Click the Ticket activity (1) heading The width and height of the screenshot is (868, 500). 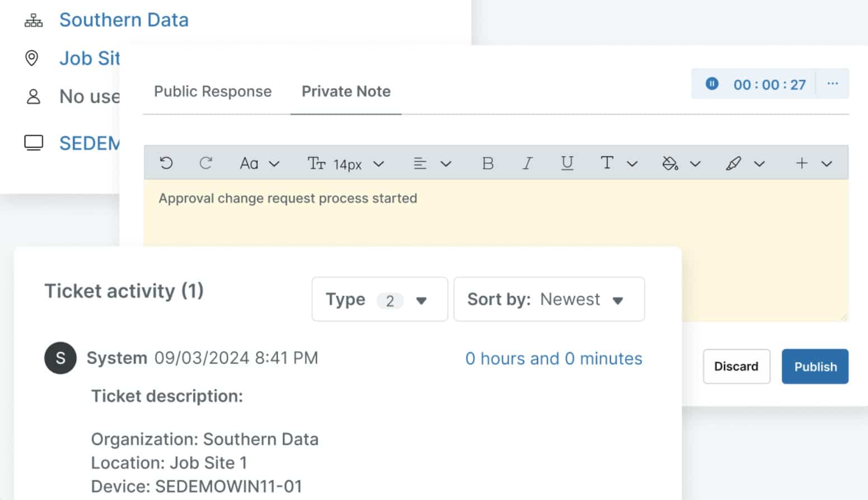click(x=124, y=291)
